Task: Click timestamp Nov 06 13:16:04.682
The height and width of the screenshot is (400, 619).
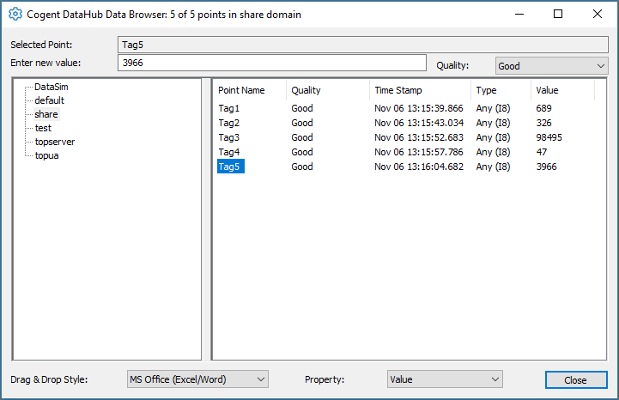Action: click(x=418, y=167)
